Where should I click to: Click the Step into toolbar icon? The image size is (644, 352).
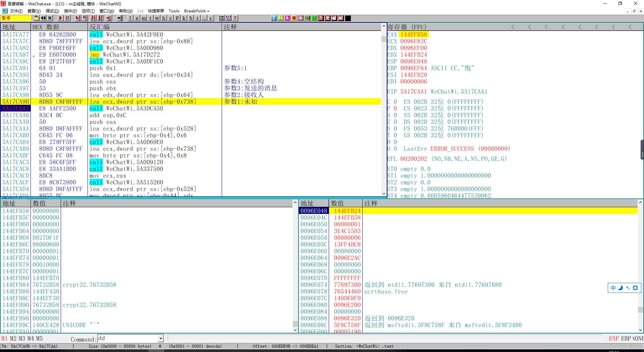click(78, 18)
